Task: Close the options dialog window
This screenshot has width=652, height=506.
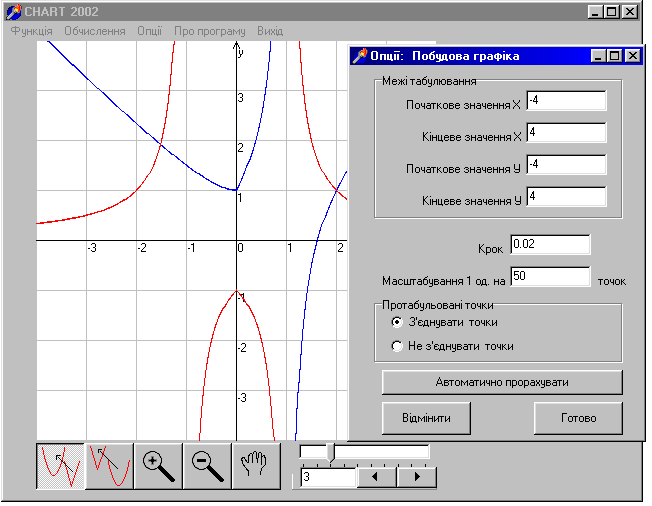Action: [632, 56]
